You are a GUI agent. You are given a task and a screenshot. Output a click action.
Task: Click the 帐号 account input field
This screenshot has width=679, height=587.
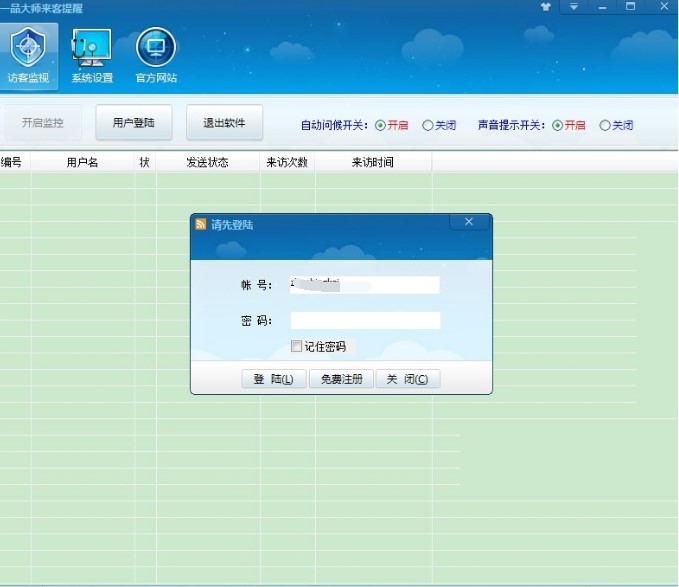click(365, 285)
